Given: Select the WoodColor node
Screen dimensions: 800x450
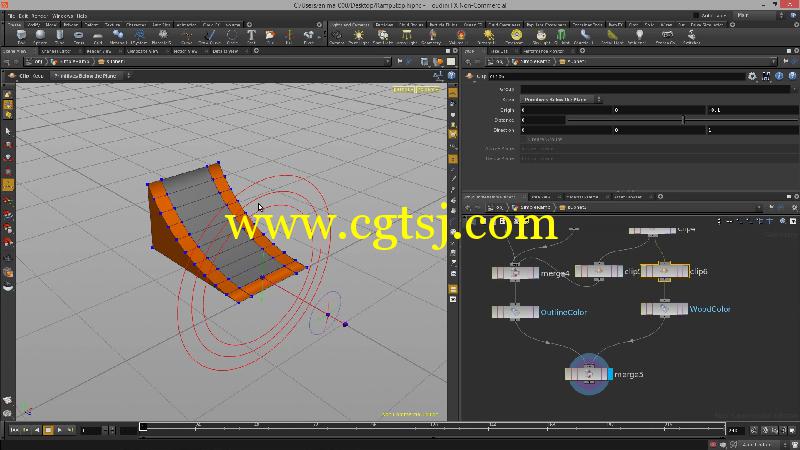Looking at the screenshot, I should [664, 309].
